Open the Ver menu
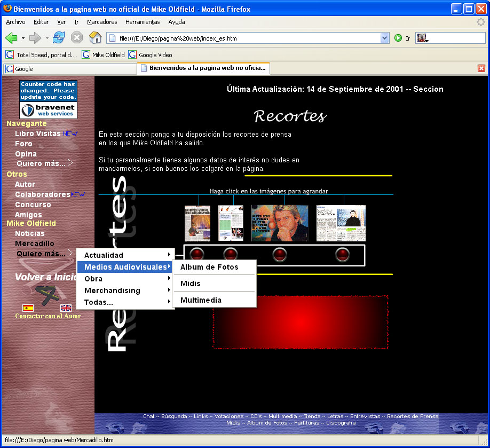 point(61,22)
